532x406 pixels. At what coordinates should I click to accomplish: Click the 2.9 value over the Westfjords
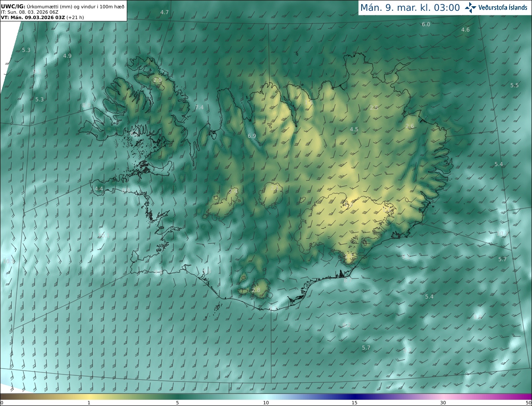coord(158,80)
